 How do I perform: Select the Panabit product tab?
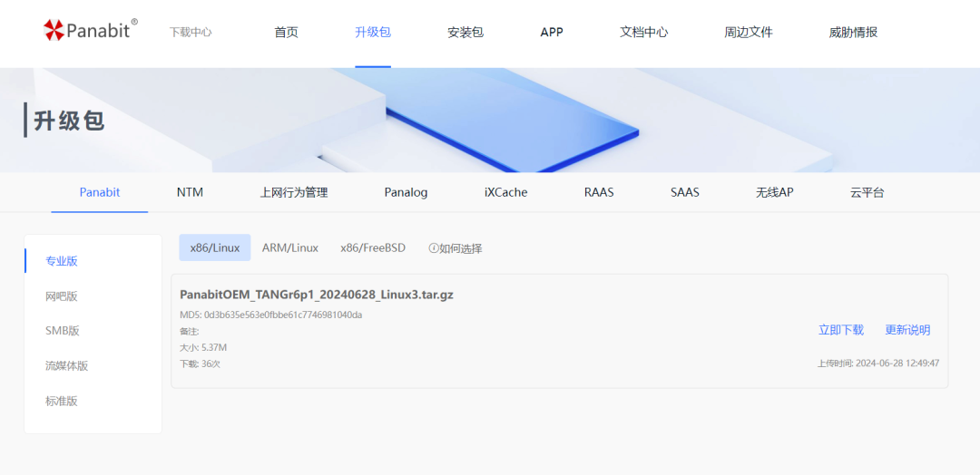[x=100, y=192]
